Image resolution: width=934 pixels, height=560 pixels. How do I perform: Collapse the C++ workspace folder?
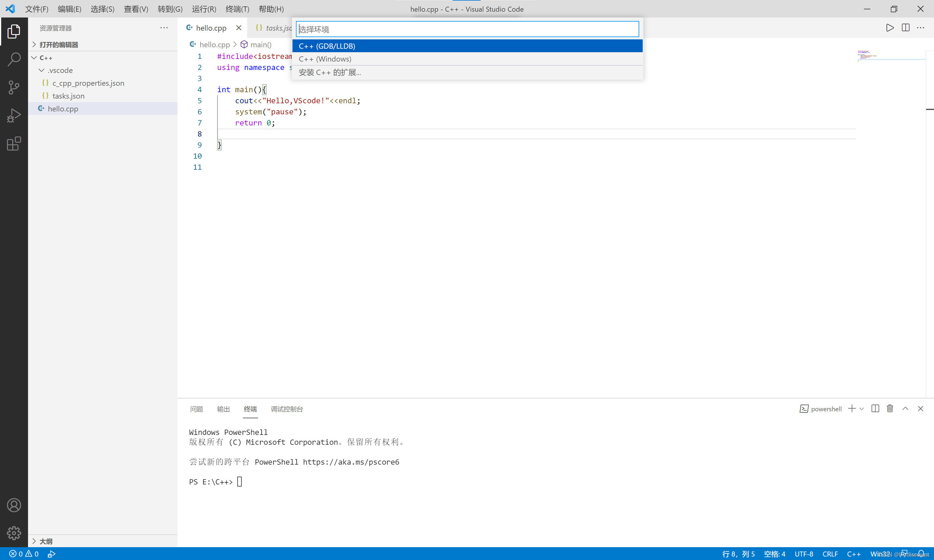[x=34, y=57]
